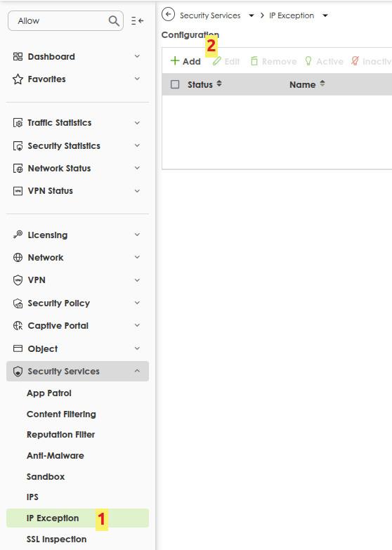Image resolution: width=392 pixels, height=550 pixels.
Task: Click the Favorites star icon
Action: coord(18,79)
